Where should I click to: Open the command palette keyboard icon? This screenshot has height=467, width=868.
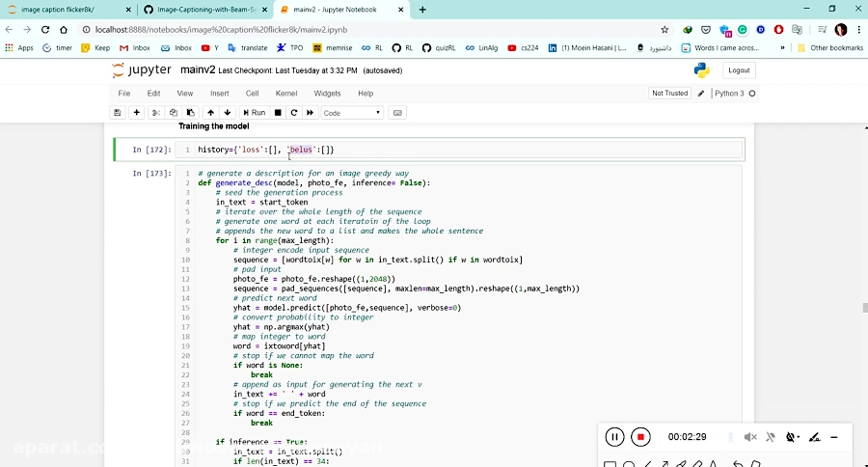pos(397,113)
